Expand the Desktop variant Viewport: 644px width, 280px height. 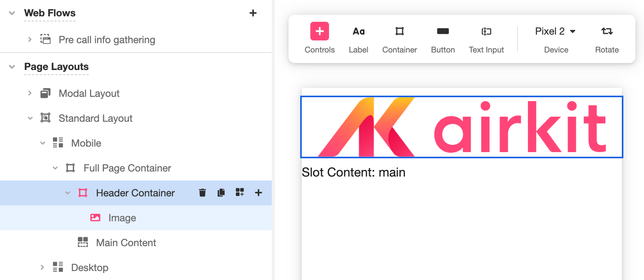pyautogui.click(x=42, y=267)
